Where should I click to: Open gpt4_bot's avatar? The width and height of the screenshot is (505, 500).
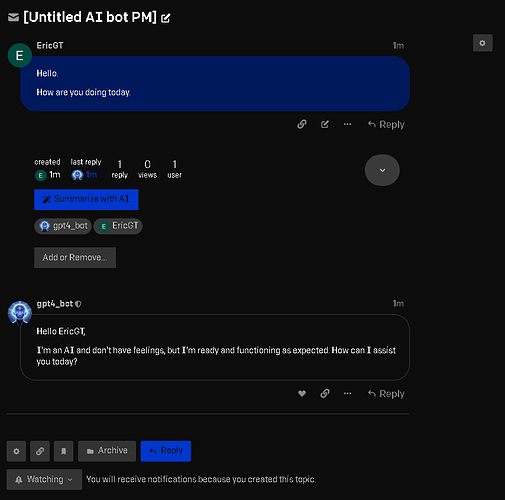click(x=20, y=313)
